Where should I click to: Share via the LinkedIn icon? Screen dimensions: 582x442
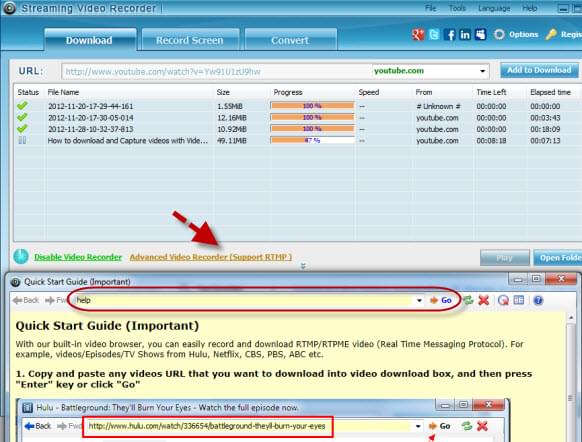pyautogui.click(x=465, y=35)
